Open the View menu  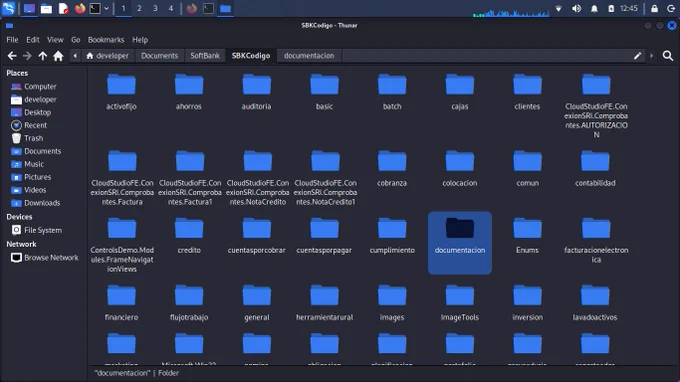click(x=55, y=39)
